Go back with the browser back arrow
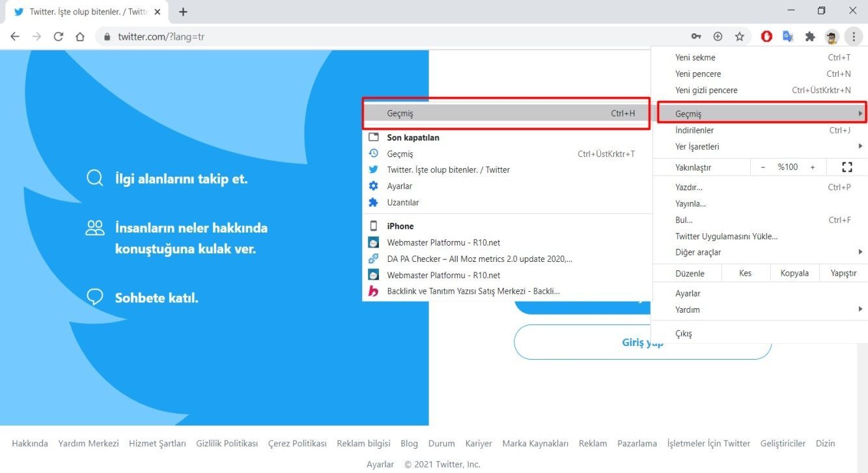This screenshot has width=868, height=473. pos(15,36)
